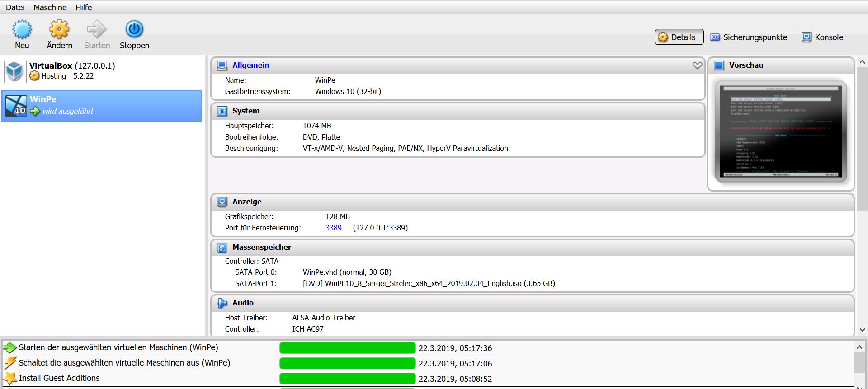
Task: Click the green arrow icon of Starten task row
Action: click(x=10, y=348)
